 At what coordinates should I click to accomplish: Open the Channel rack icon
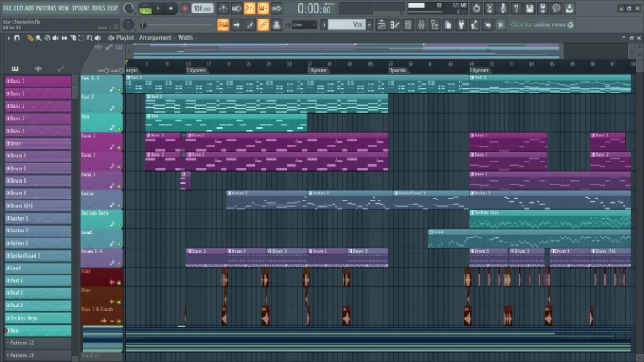click(408, 25)
